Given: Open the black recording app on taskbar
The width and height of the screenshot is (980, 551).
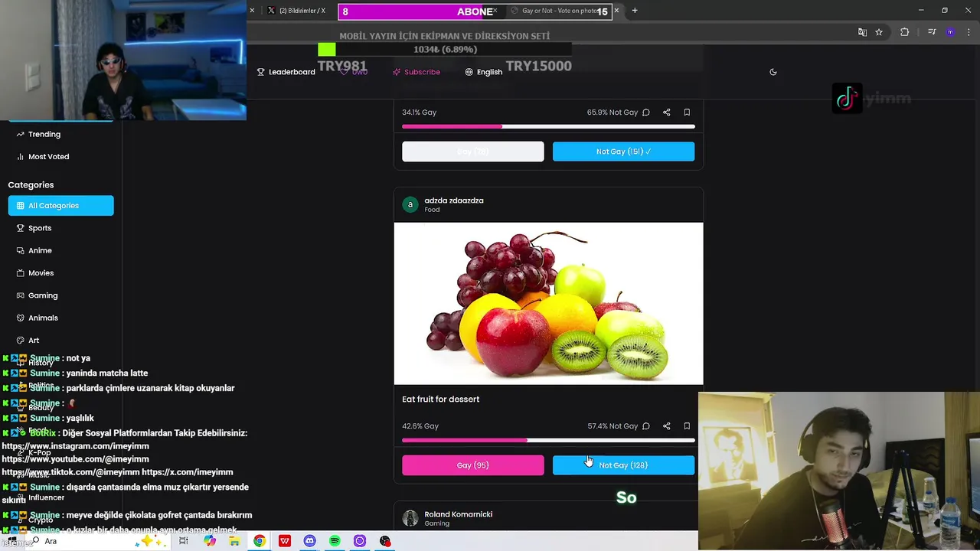Looking at the screenshot, I should coord(385,541).
